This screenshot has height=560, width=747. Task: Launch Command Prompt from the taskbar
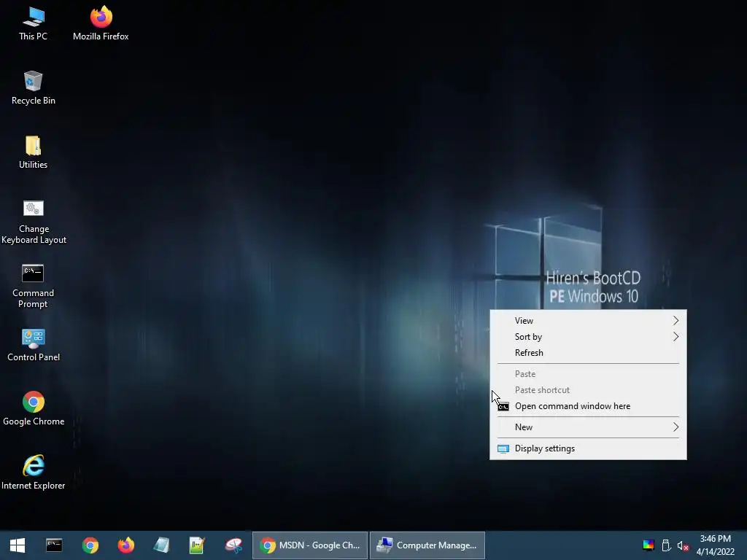click(54, 545)
